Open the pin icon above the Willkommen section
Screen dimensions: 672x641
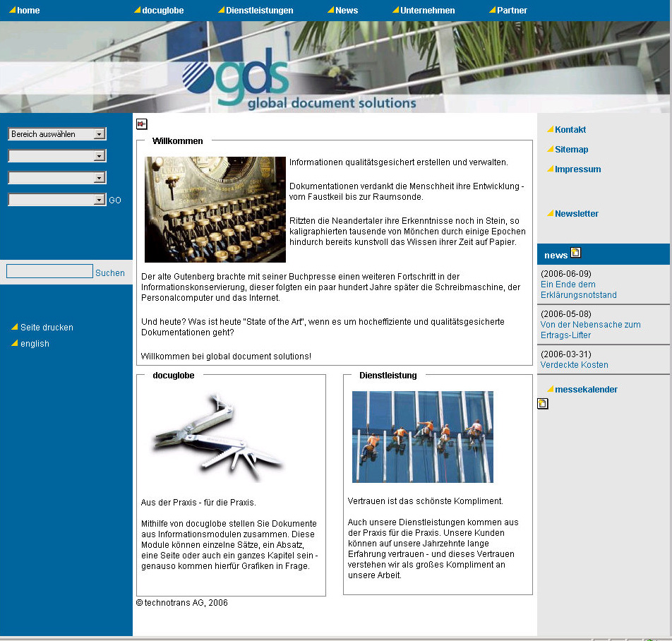tap(142, 124)
